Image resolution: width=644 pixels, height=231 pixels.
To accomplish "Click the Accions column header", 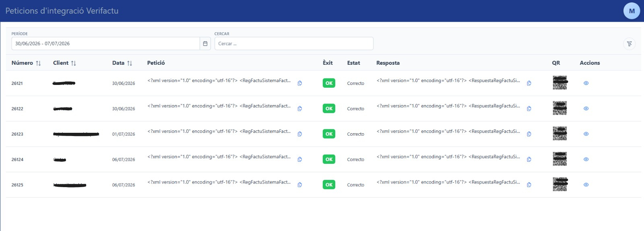I will click(x=590, y=63).
